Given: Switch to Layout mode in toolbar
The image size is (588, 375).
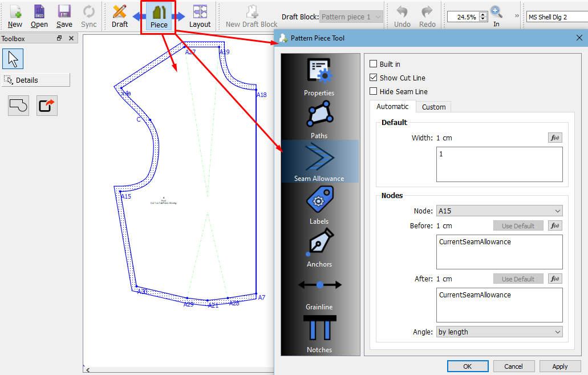Looking at the screenshot, I should (x=200, y=16).
